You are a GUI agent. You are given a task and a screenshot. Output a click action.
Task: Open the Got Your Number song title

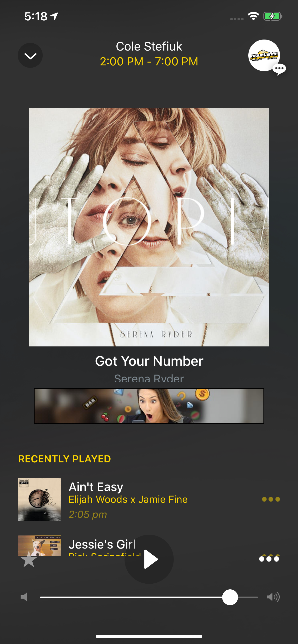tap(149, 361)
